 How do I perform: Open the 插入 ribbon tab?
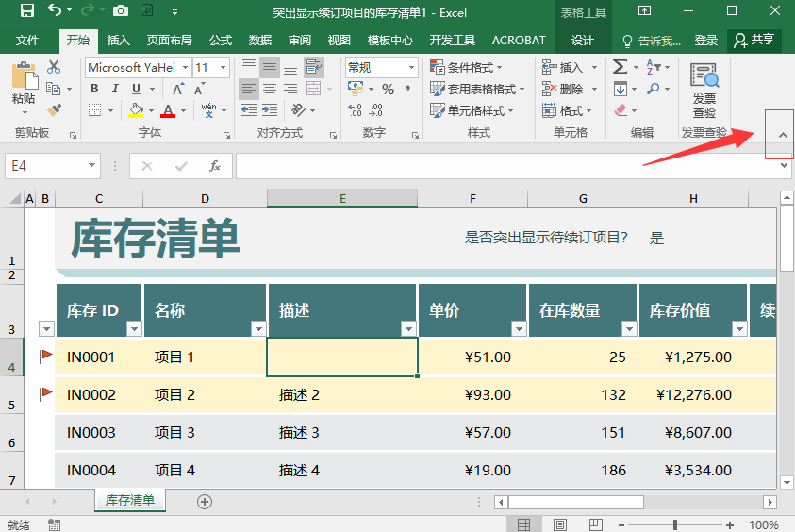tap(119, 41)
